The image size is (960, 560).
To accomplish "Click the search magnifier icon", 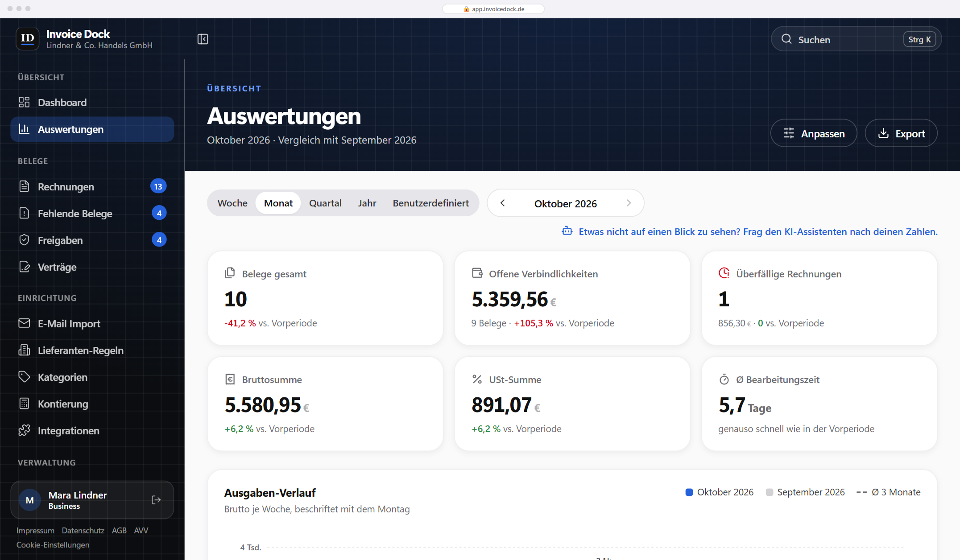I will click(x=786, y=39).
